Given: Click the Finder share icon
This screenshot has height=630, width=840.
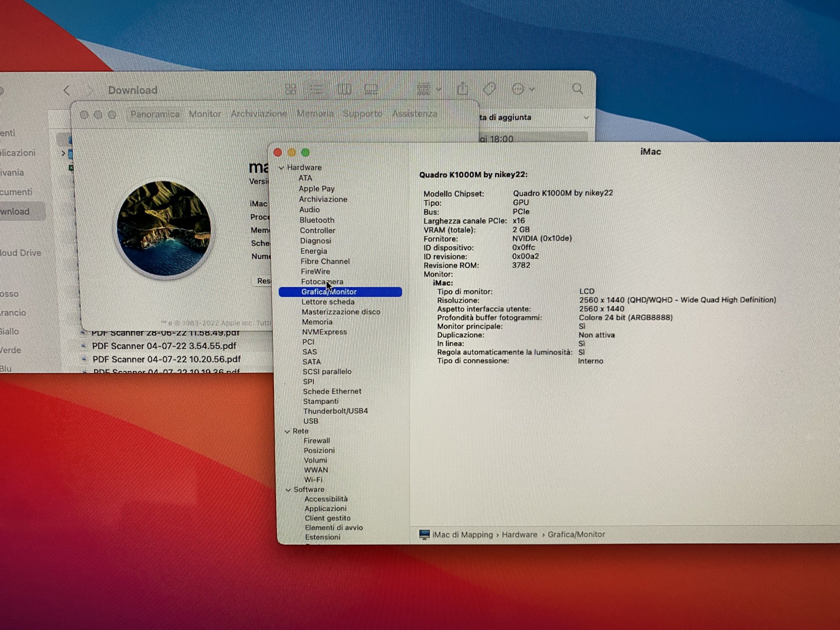Looking at the screenshot, I should (x=462, y=89).
